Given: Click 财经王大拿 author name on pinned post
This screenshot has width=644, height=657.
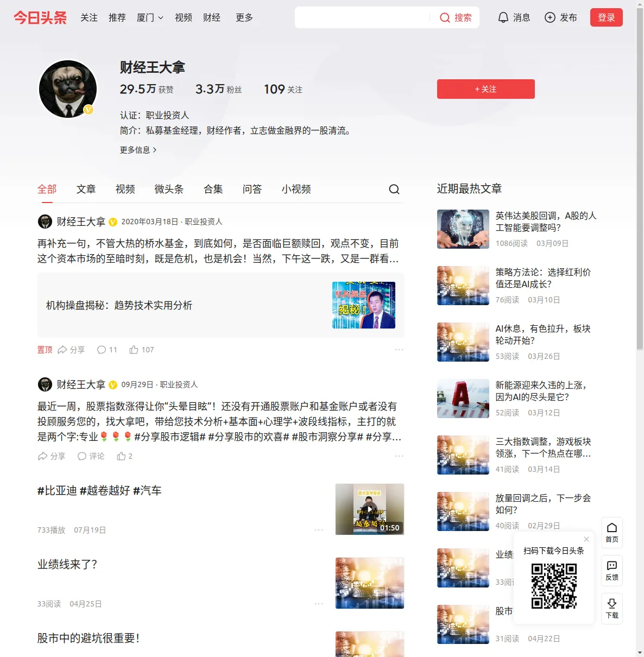Looking at the screenshot, I should click(x=81, y=222).
